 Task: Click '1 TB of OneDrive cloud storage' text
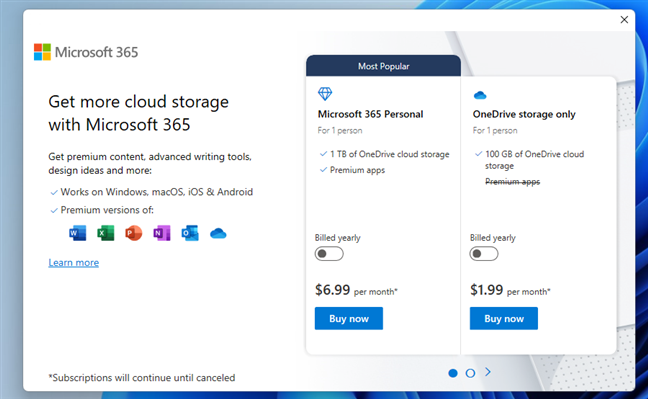click(390, 154)
